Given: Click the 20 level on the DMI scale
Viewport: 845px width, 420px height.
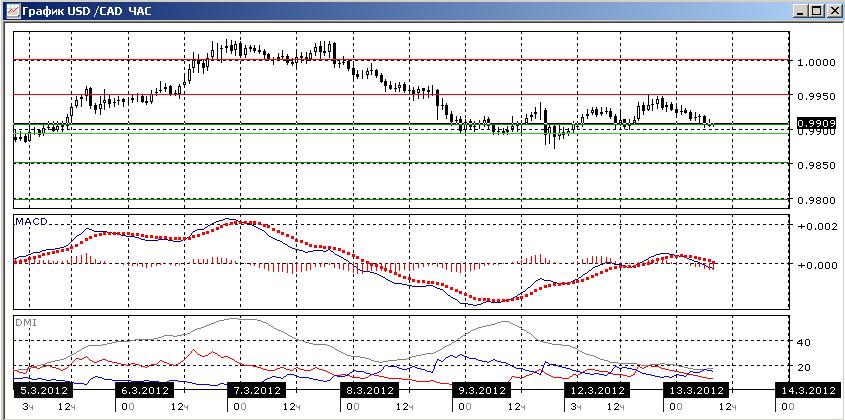Looking at the screenshot, I should 802,367.
